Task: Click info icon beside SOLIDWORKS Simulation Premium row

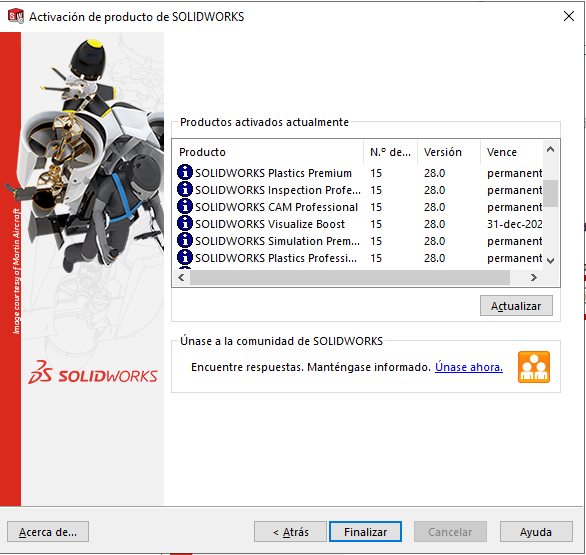Action: click(185, 240)
